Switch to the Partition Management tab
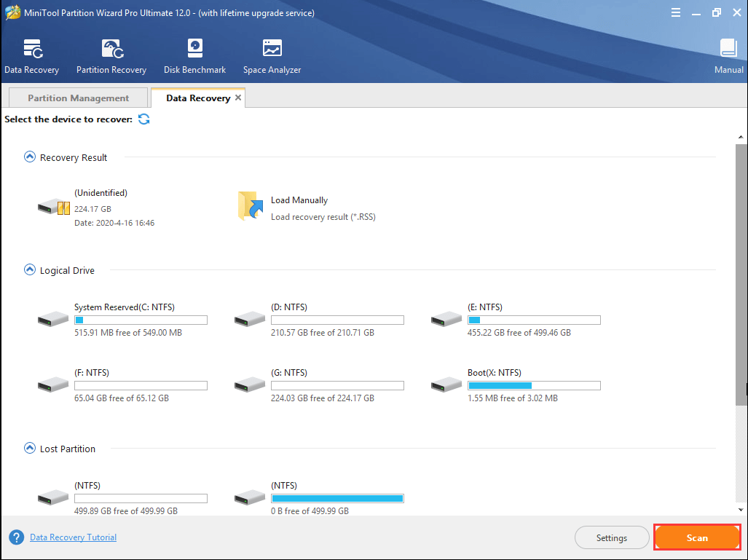748x560 pixels. click(78, 98)
